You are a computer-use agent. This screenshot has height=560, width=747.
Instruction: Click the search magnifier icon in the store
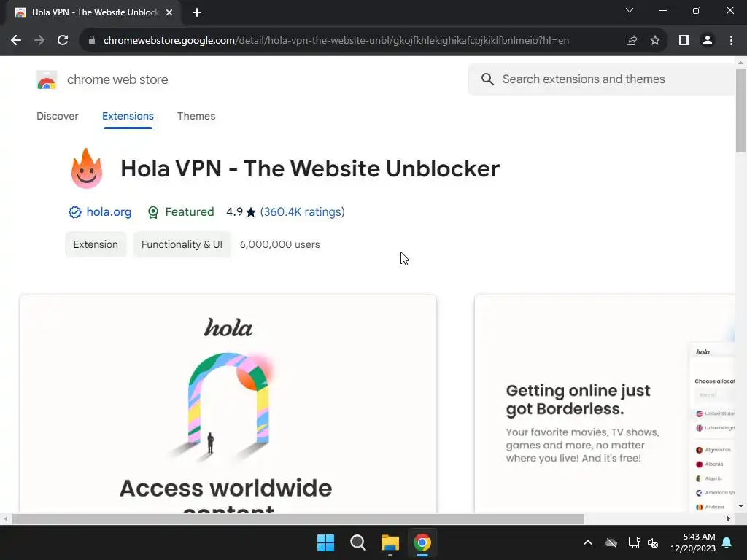[487, 79]
